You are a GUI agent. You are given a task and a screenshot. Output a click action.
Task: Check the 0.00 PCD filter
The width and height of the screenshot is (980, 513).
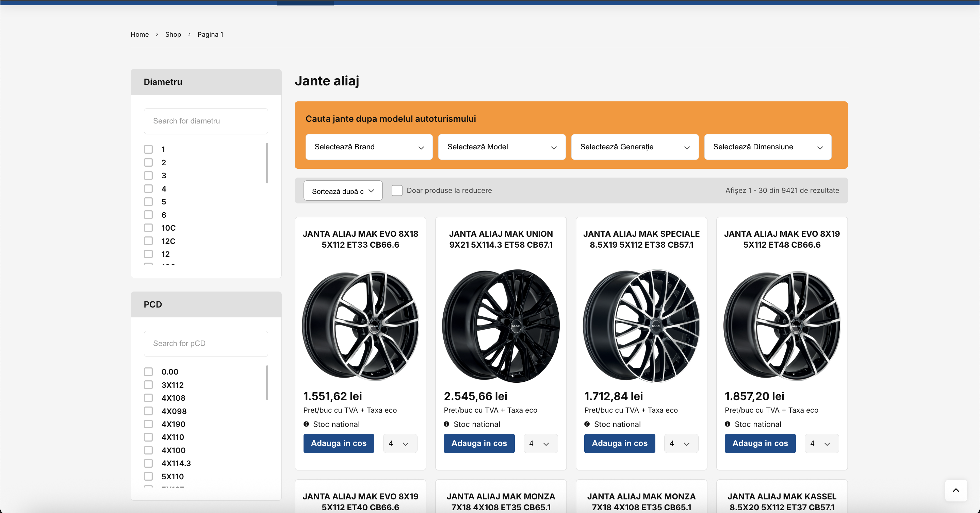148,371
